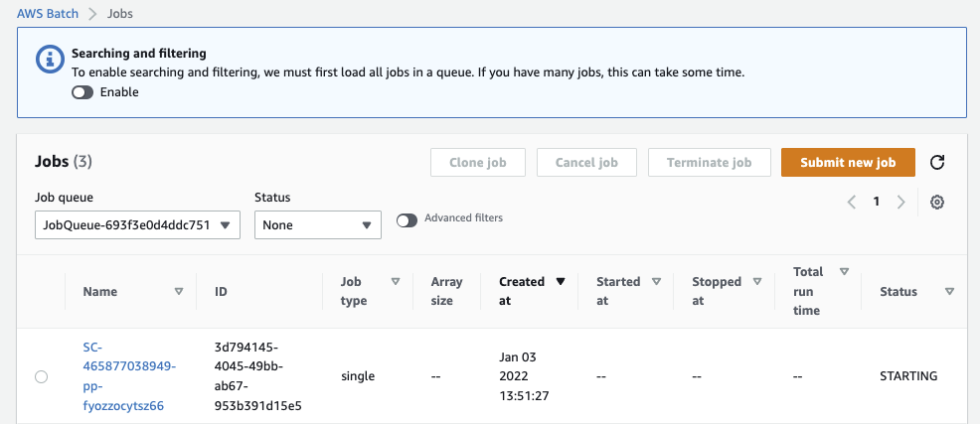Turn on Advanced filters switch
This screenshot has height=424, width=980.
tap(407, 219)
